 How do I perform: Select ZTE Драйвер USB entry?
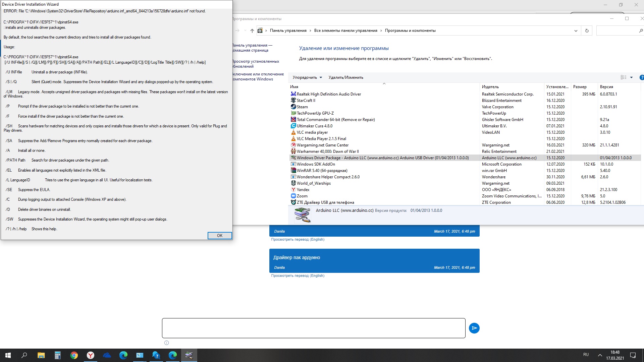click(x=465, y=202)
